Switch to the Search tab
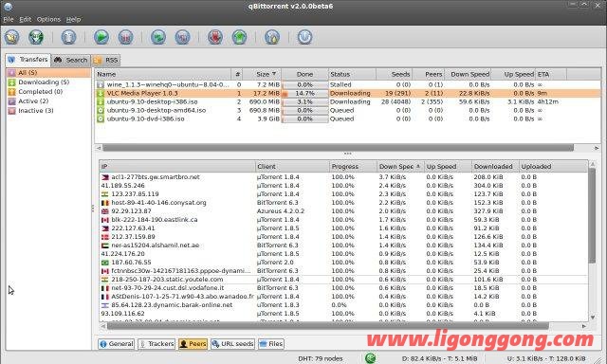 pyautogui.click(x=71, y=60)
